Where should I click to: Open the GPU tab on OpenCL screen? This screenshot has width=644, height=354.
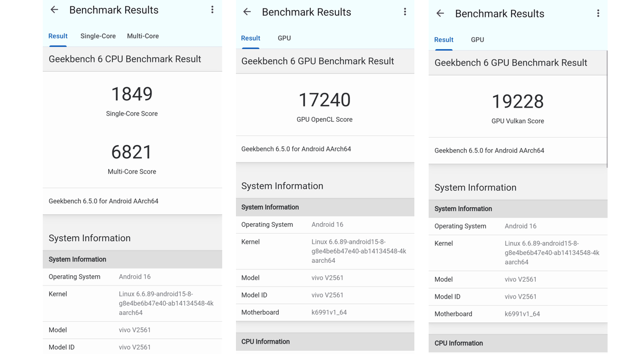(x=284, y=38)
